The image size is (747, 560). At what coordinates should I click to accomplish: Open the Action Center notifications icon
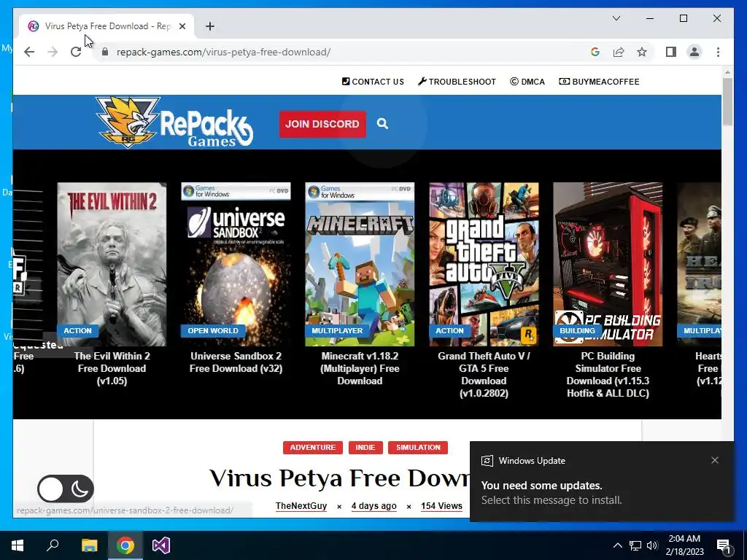pyautogui.click(x=724, y=546)
